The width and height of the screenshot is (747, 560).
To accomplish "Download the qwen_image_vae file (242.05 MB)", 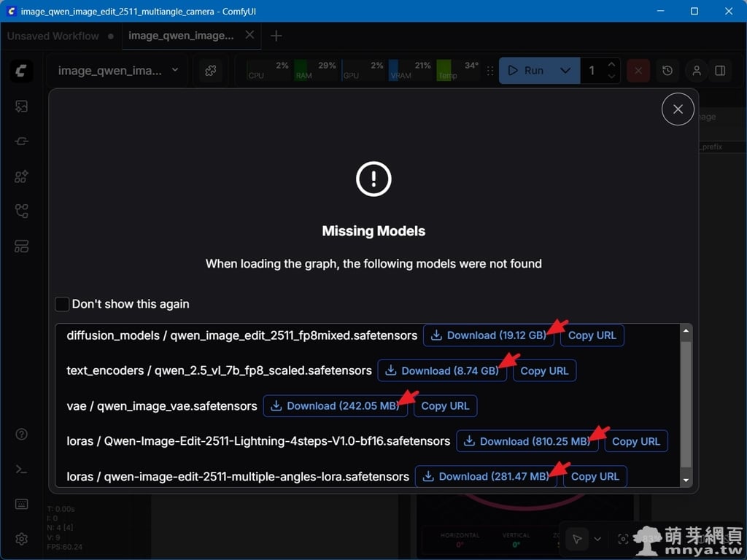I will (335, 406).
